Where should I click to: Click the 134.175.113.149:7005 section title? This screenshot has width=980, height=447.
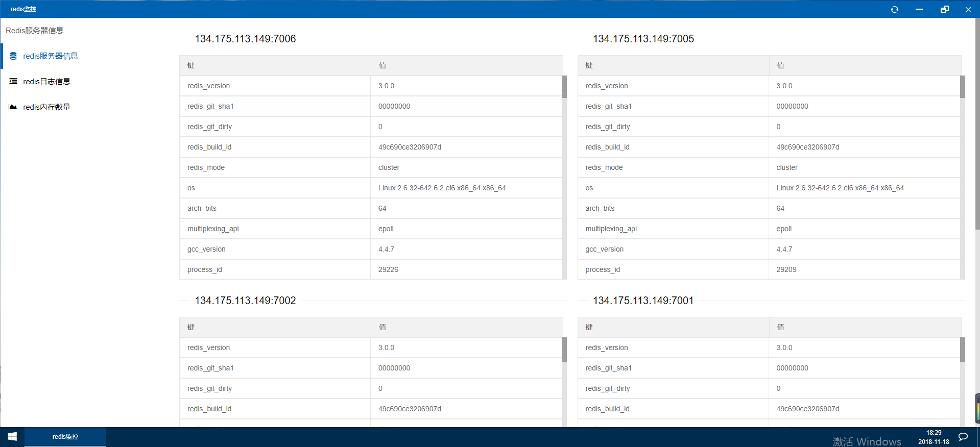point(643,39)
